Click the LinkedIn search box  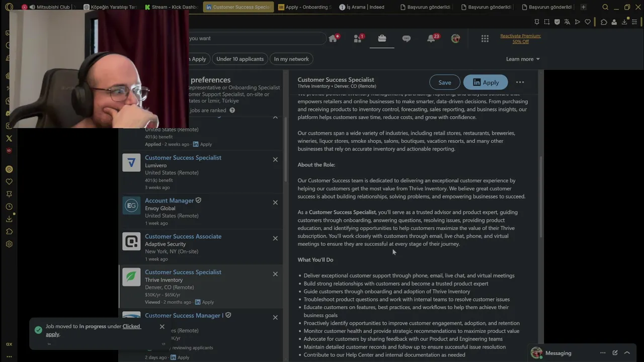click(x=257, y=38)
